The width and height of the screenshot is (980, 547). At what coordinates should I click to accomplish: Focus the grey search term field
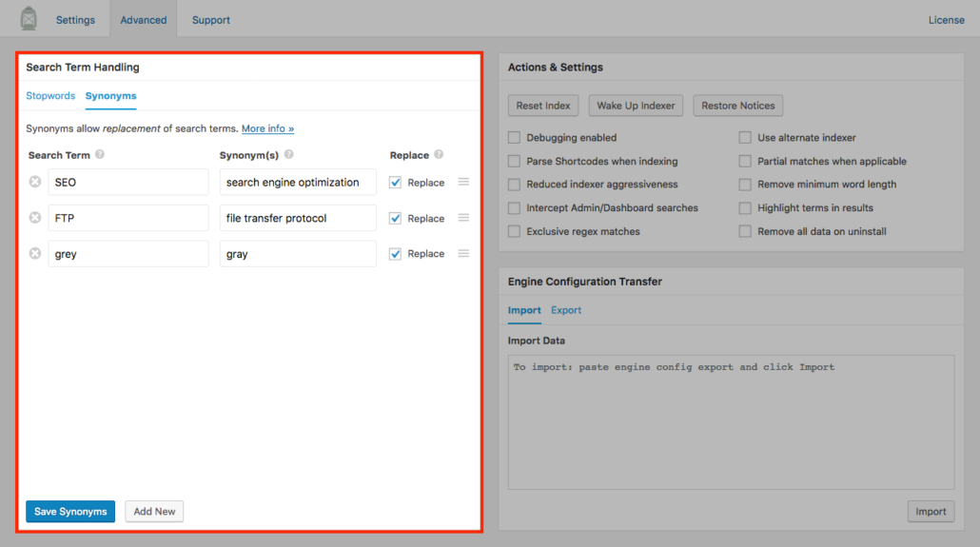coord(128,254)
